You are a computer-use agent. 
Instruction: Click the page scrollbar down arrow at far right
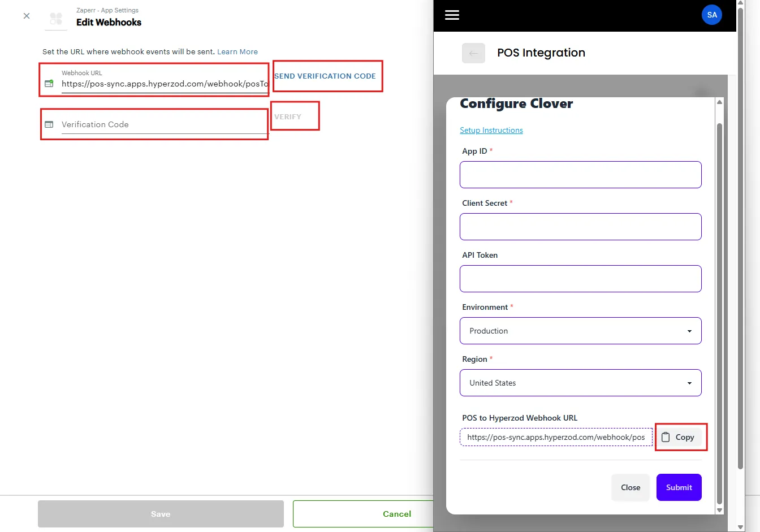click(741, 527)
